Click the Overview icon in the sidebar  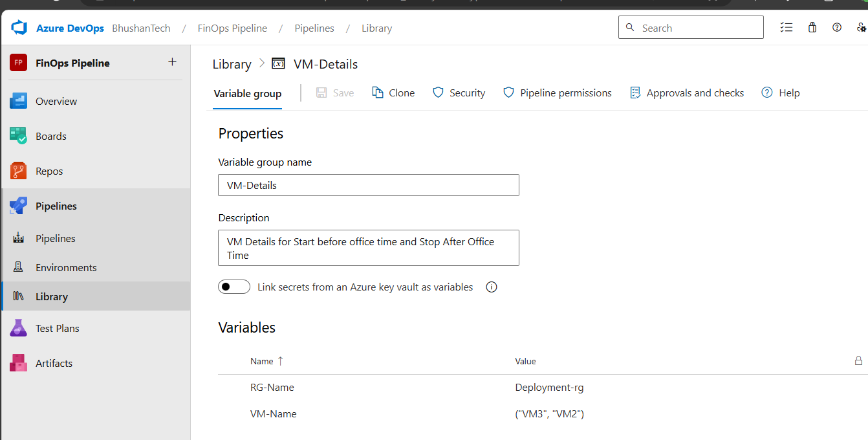click(18, 101)
